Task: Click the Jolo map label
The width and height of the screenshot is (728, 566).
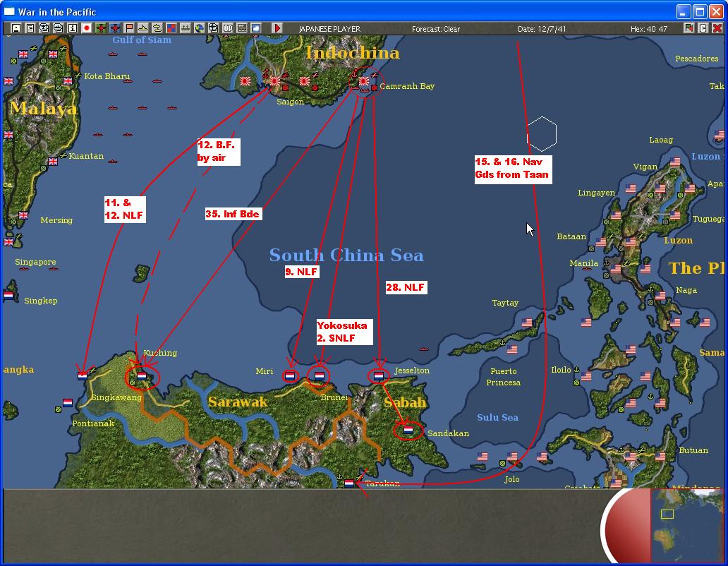Action: pos(511,479)
